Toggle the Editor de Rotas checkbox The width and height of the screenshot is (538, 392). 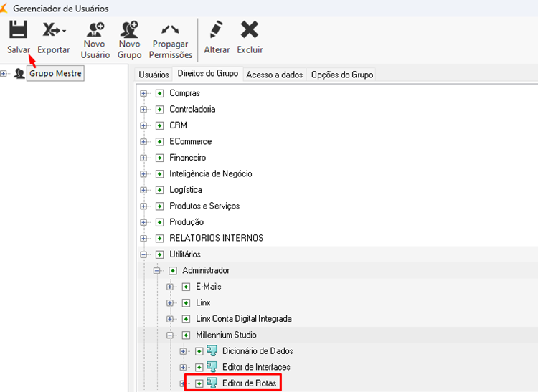199,383
